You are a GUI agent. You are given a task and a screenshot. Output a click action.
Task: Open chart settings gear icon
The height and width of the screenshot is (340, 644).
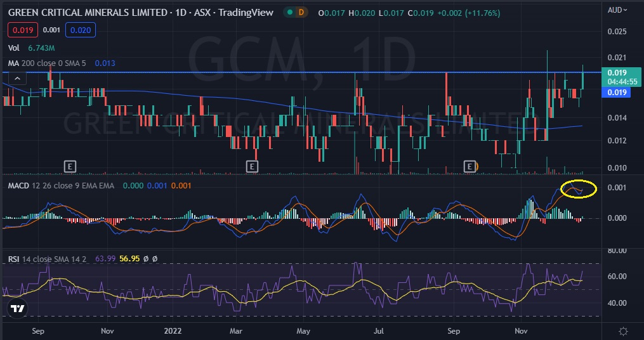pos(623,331)
